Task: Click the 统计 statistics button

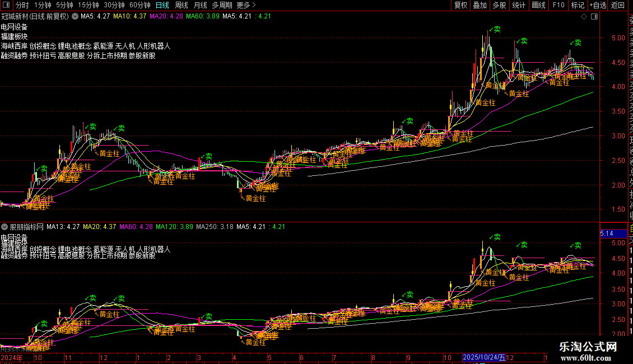Action: point(519,5)
